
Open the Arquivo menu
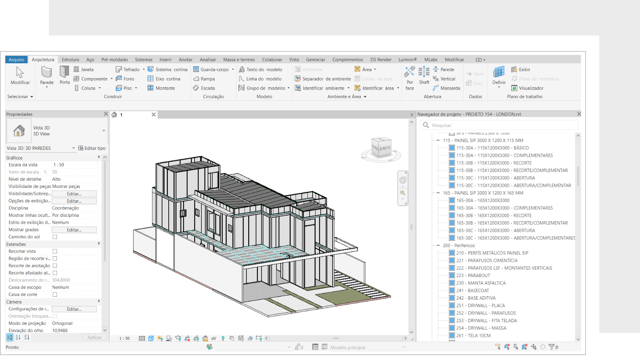click(16, 60)
